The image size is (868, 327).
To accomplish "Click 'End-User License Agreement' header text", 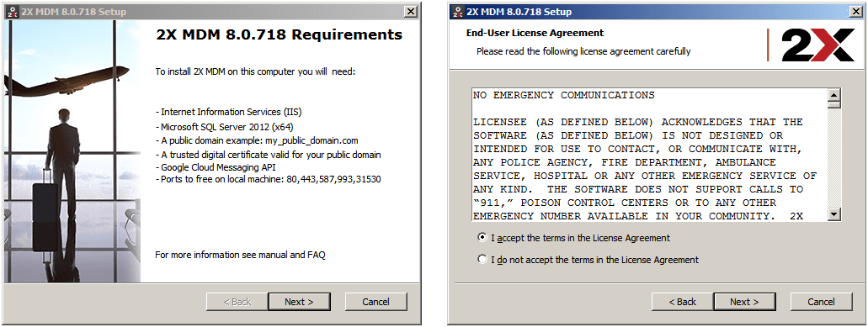I will (535, 33).
